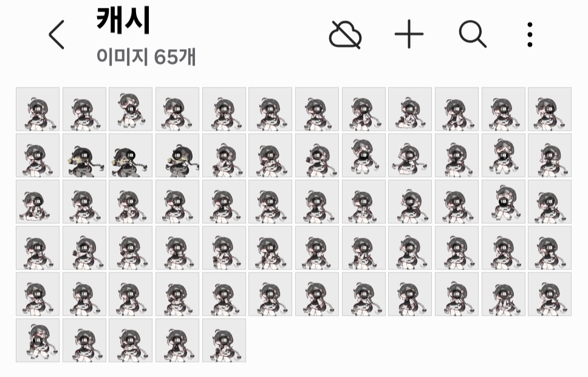Open the first thumbnail in the fifth row

coord(38,294)
